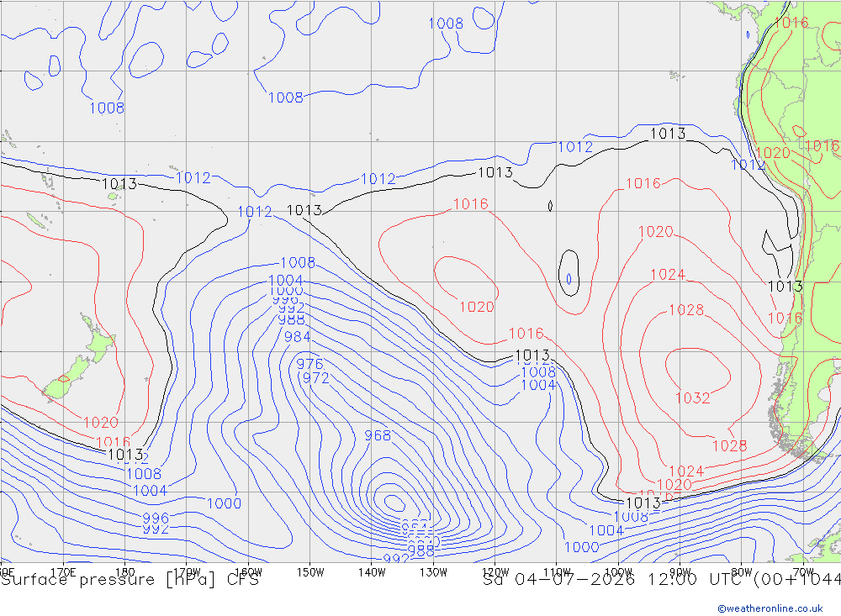Click the 170W longitude axis label
Image resolution: width=841 pixels, height=616 pixels.
point(187,572)
